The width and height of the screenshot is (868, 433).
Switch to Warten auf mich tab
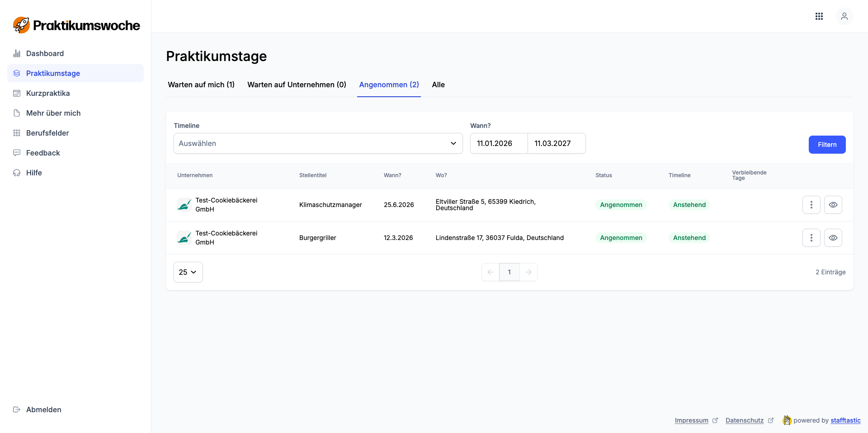tap(201, 85)
